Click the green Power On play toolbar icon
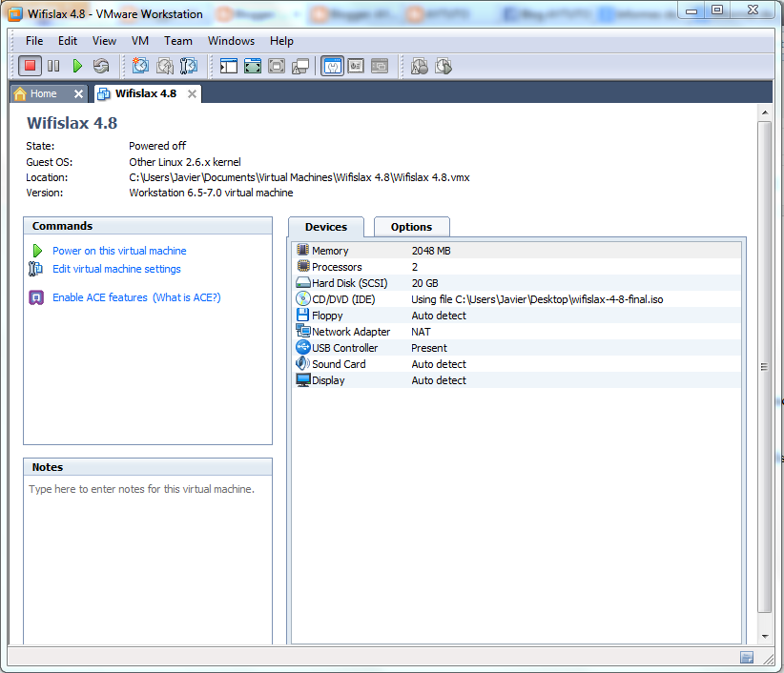This screenshot has width=784, height=673. [77, 66]
